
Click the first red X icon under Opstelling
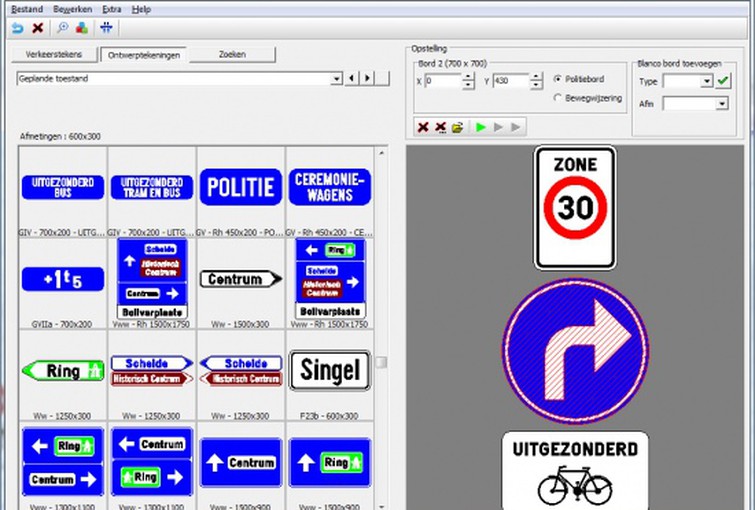422,127
